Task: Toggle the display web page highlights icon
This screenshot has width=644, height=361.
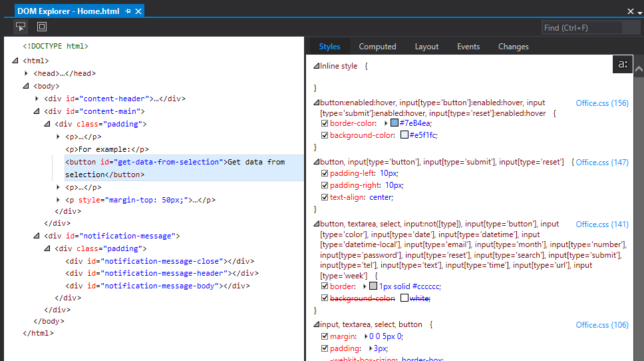Action: coord(42,27)
